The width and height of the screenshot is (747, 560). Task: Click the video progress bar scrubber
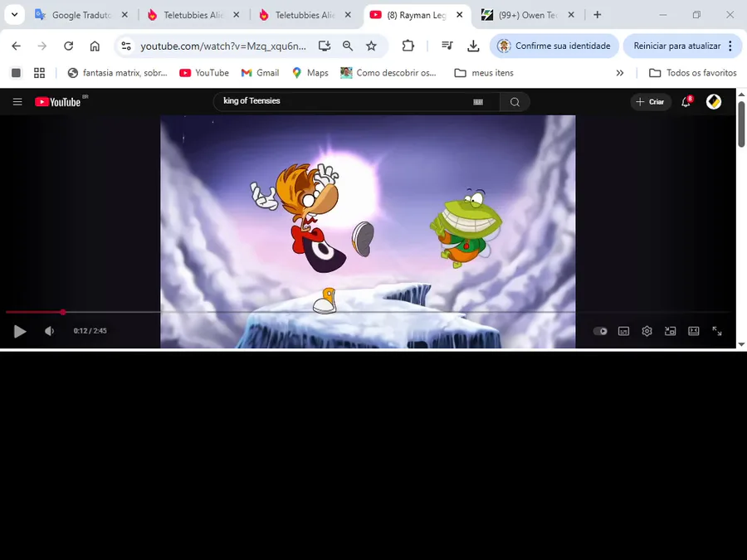(x=63, y=313)
